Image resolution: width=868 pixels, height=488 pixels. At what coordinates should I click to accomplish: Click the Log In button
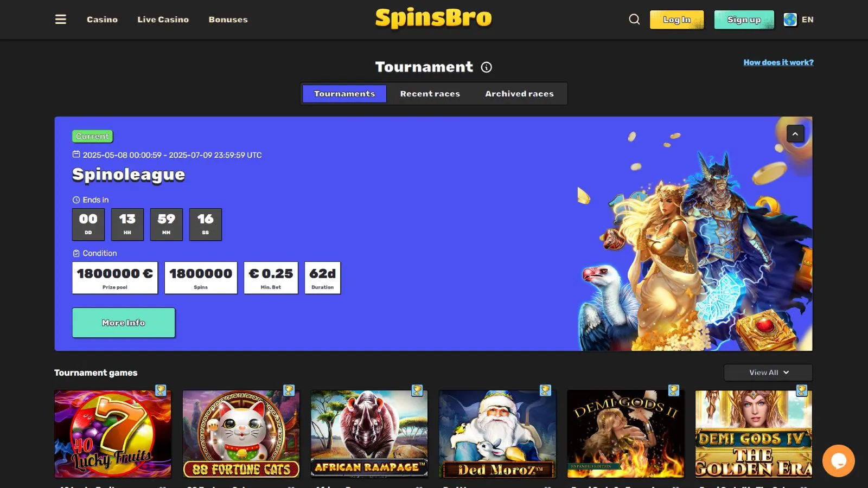click(676, 20)
